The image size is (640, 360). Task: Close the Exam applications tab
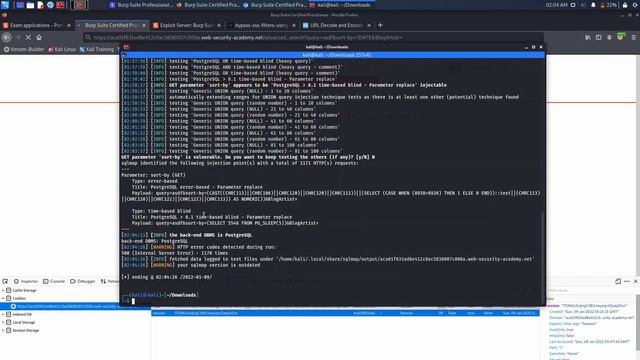pos(69,25)
